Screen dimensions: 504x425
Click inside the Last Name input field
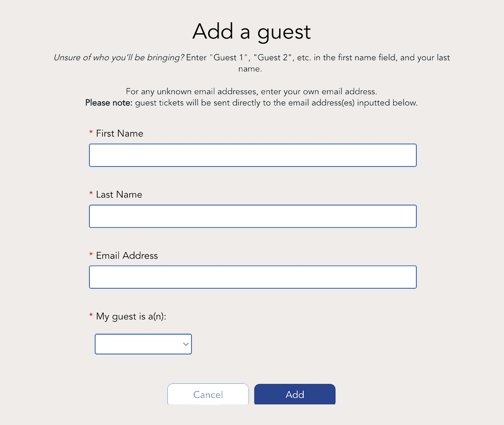(x=252, y=216)
